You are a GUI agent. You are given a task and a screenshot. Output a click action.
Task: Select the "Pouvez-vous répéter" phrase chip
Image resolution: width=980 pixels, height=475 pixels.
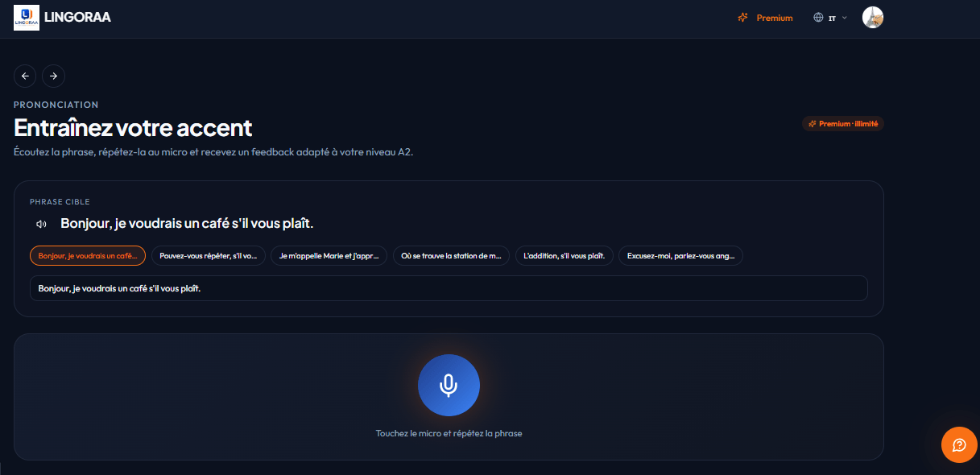209,255
